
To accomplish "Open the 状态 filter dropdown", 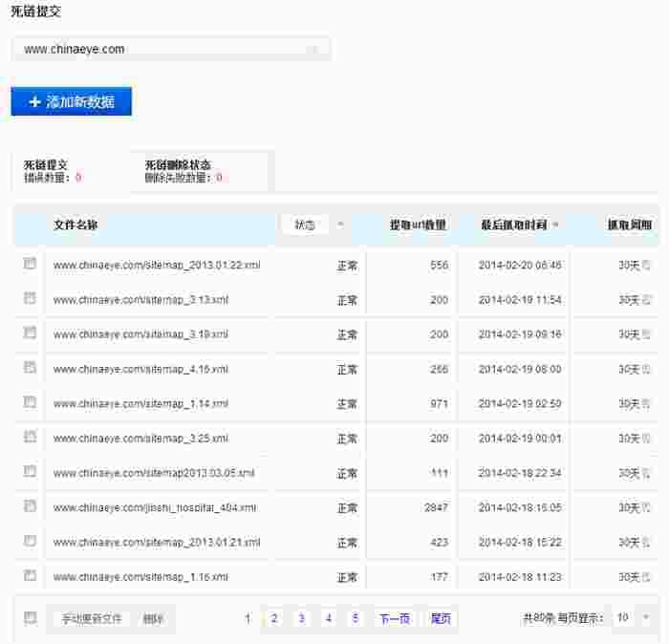I will [x=313, y=225].
